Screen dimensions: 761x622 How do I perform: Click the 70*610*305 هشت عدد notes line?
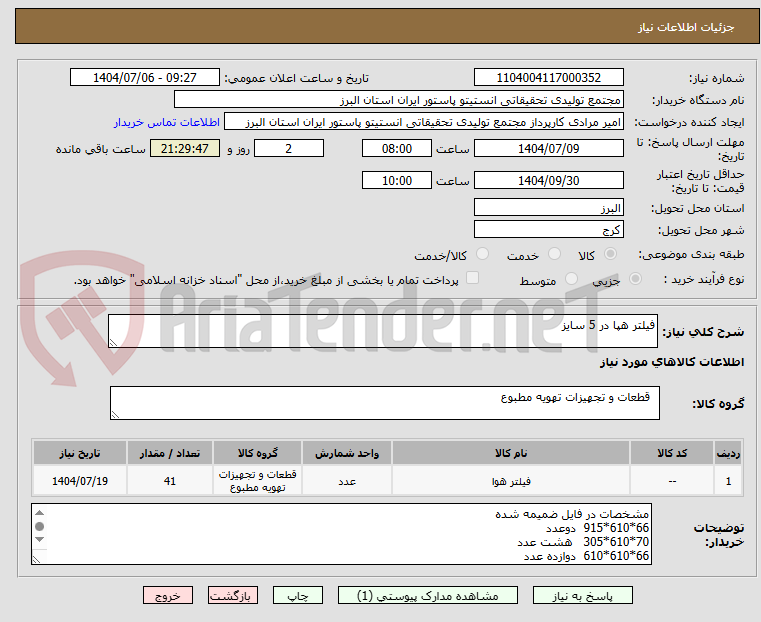583,541
